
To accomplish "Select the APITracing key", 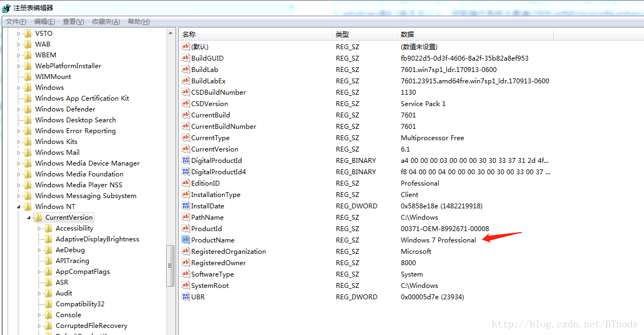I will [72, 261].
